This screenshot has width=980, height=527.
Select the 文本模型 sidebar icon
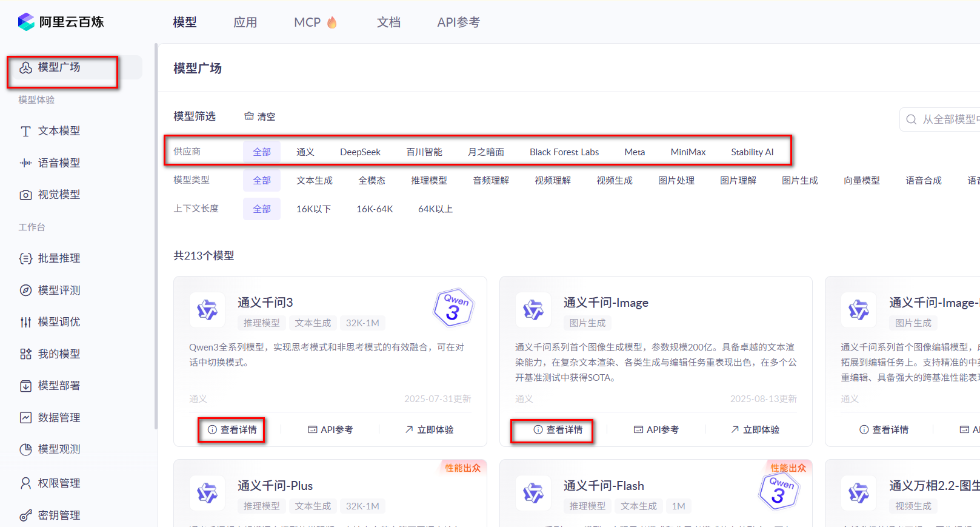pyautogui.click(x=25, y=131)
